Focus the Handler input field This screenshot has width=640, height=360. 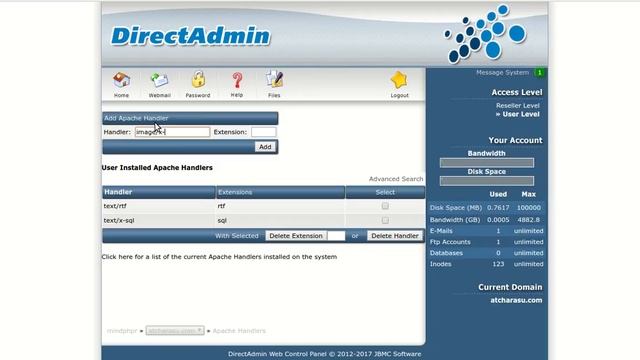172,132
